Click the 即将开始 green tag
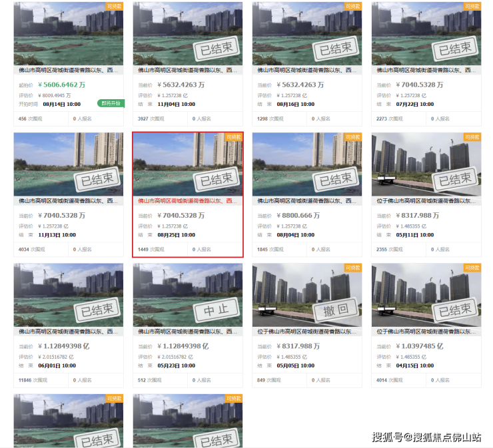This screenshot has height=448, width=493. pyautogui.click(x=111, y=103)
